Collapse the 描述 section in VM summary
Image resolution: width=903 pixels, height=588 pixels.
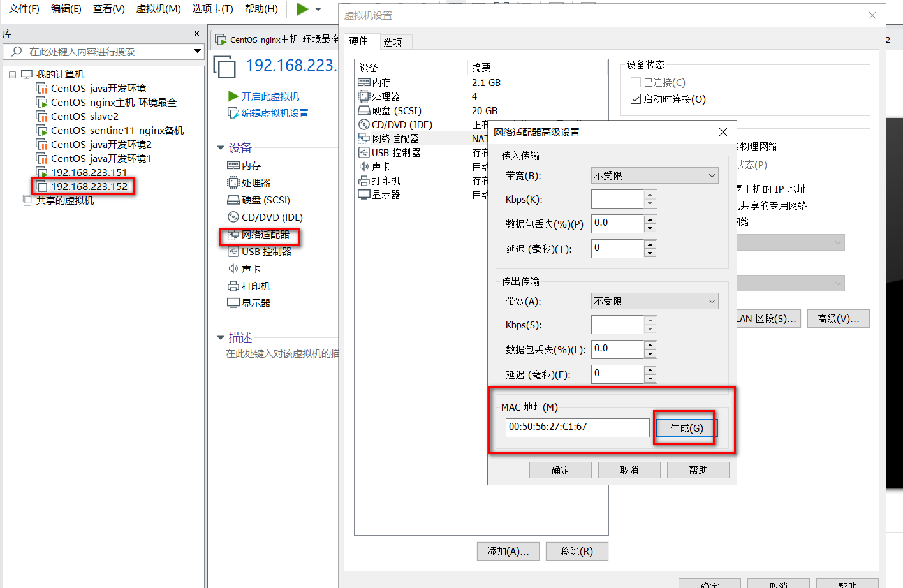coord(221,337)
